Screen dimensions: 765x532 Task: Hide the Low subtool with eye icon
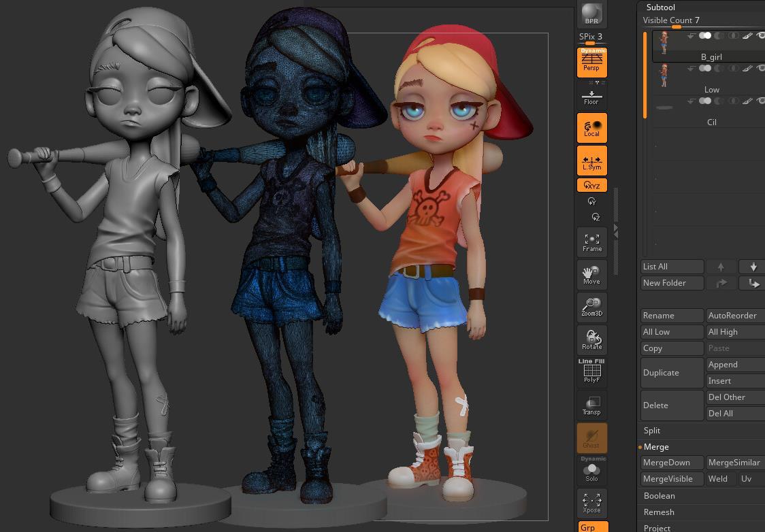(762, 68)
